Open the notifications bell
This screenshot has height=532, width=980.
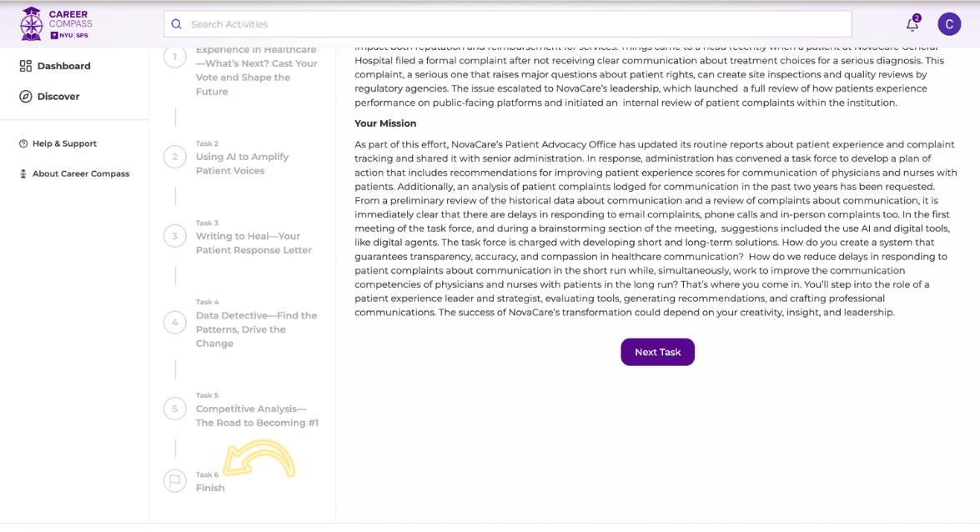click(x=912, y=24)
